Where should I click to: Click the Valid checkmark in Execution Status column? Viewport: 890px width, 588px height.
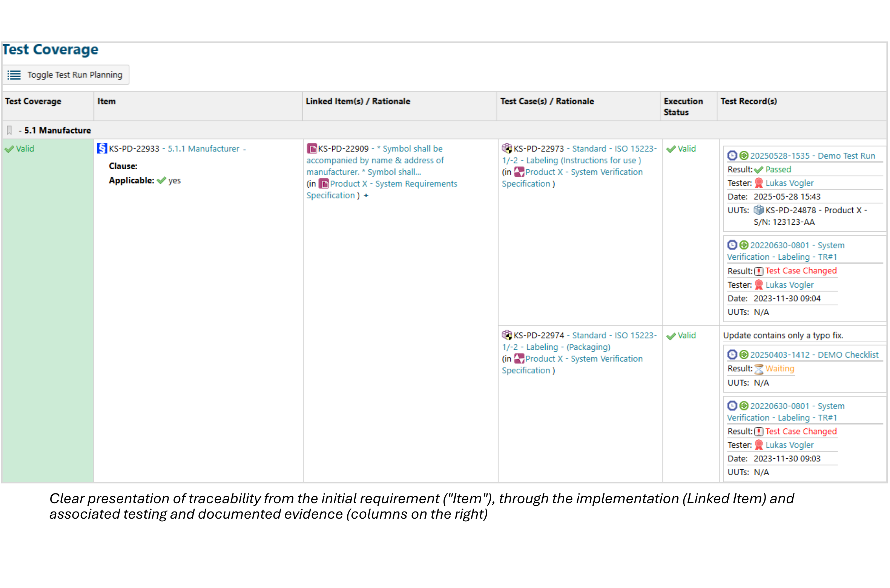671,149
